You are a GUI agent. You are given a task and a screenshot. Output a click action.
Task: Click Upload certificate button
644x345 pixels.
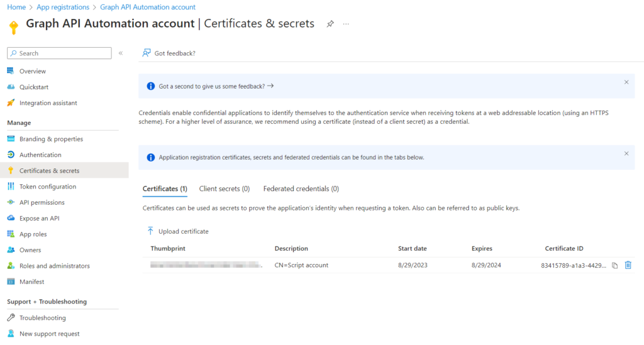coord(177,231)
